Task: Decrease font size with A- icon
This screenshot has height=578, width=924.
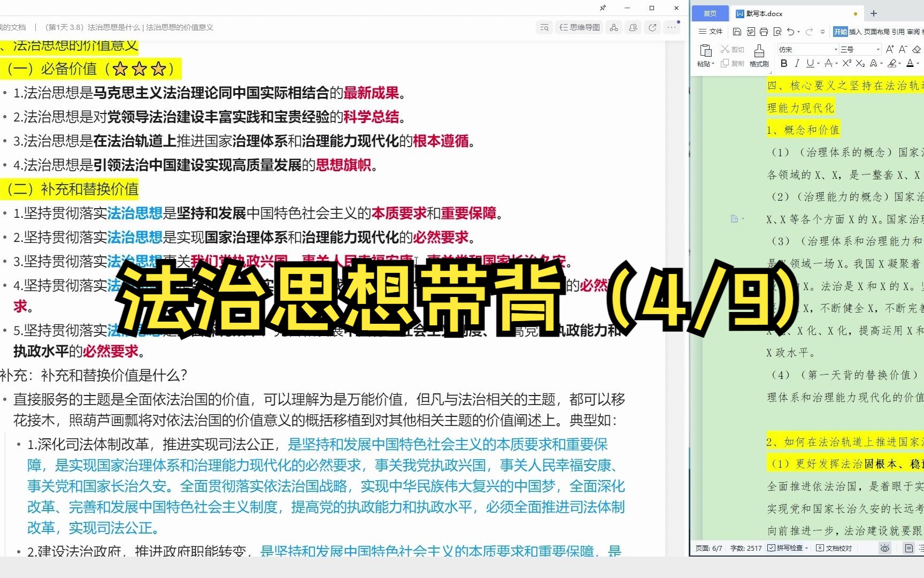Action: click(903, 49)
